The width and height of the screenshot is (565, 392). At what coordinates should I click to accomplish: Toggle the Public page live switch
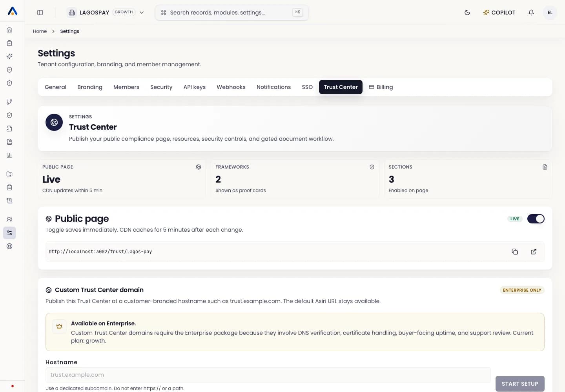pyautogui.click(x=536, y=219)
